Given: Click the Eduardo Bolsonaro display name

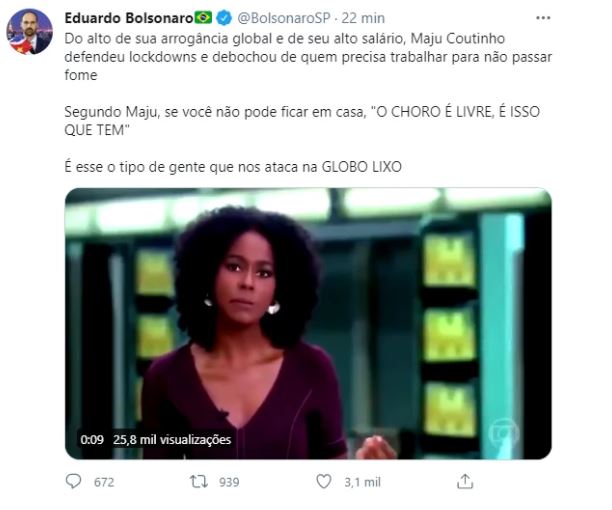Looking at the screenshot, I should [129, 18].
